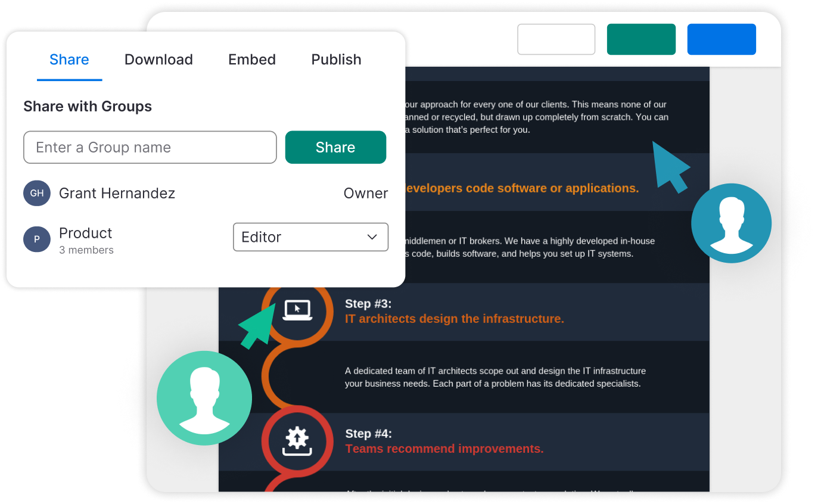The width and height of the screenshot is (821, 504).
Task: Select the teal color swatch in the toolbar
Action: tap(641, 39)
